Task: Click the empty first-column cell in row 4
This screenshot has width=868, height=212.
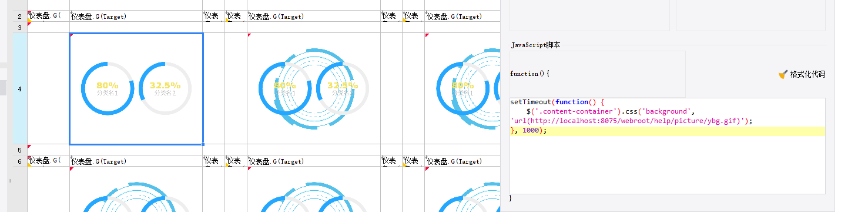Action: tap(48, 88)
